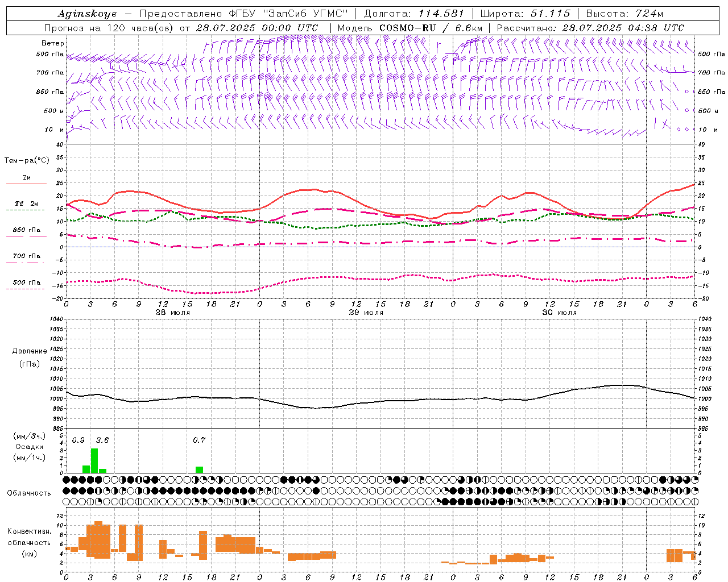The height and width of the screenshot is (582, 728).
Task: Click the tallest green precipitation bar
Action: click(94, 461)
